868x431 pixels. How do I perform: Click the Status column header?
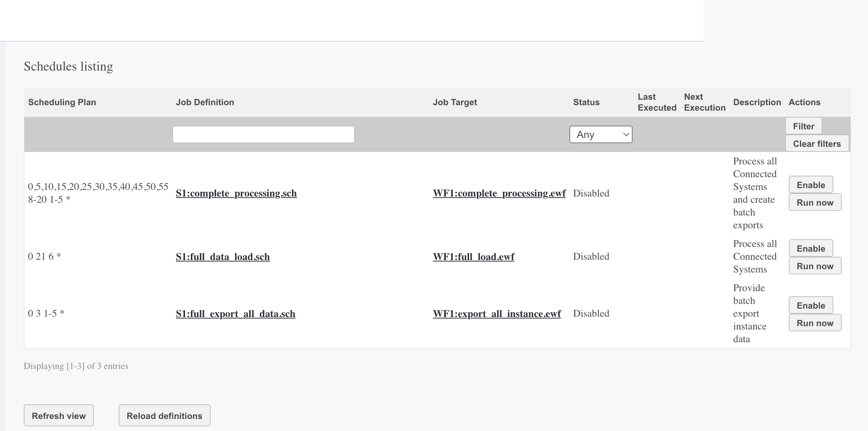click(x=586, y=102)
